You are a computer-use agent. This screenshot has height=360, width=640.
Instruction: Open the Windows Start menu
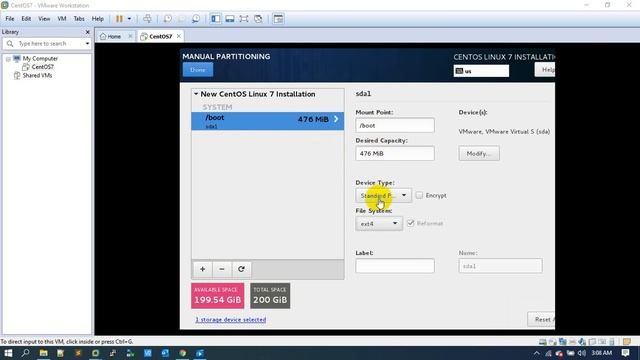(8, 353)
